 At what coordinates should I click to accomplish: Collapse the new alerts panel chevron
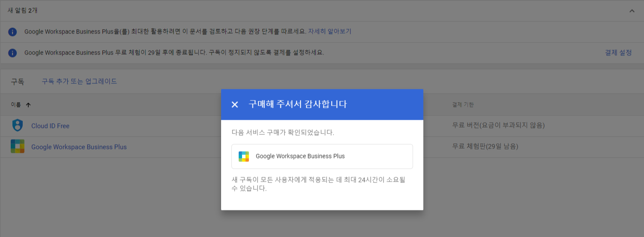(x=632, y=11)
